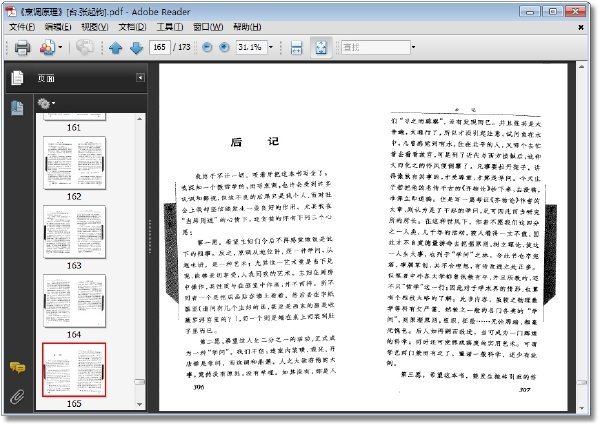This screenshot has width=600, height=426.
Task: Click thumbnail panel scrollbar thumb
Action: 140,382
